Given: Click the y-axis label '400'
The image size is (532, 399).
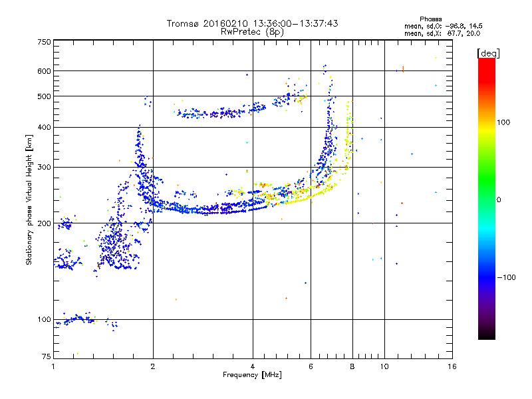Looking at the screenshot, I should click(44, 127).
